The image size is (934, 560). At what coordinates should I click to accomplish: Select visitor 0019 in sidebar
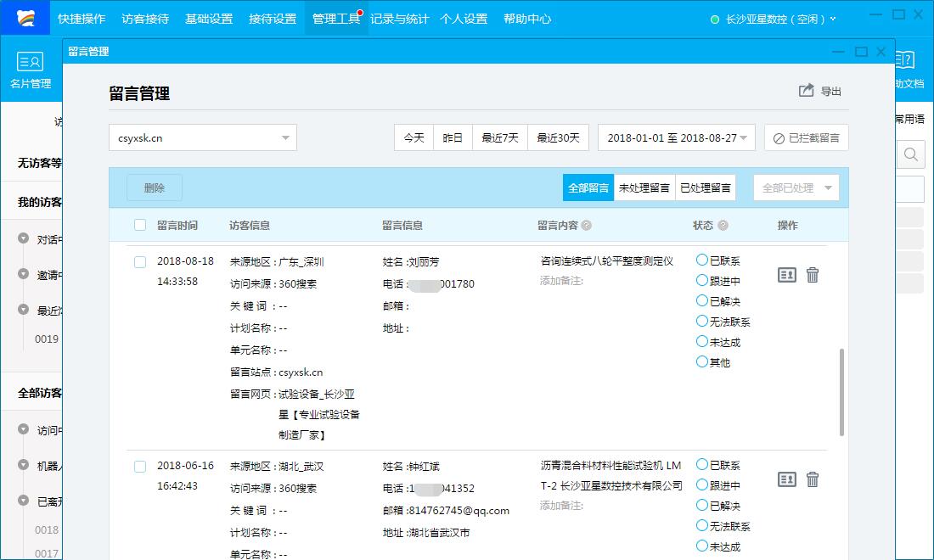click(x=47, y=339)
